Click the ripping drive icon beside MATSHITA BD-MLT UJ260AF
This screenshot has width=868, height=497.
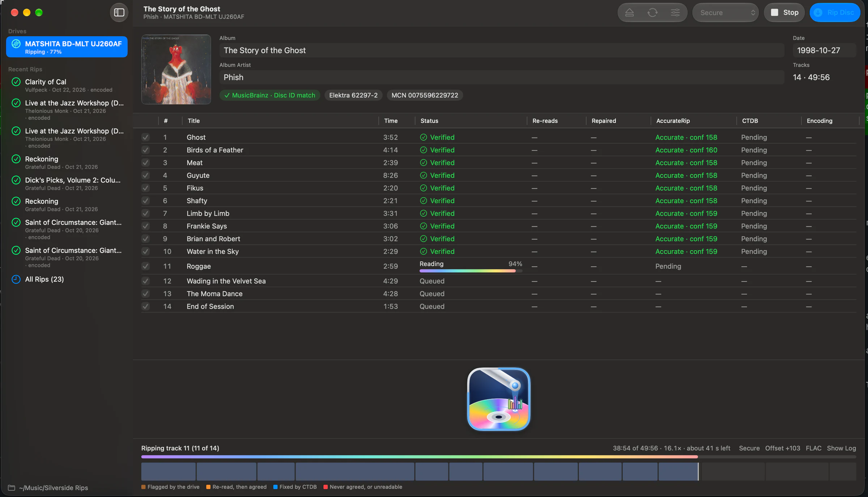pos(16,44)
